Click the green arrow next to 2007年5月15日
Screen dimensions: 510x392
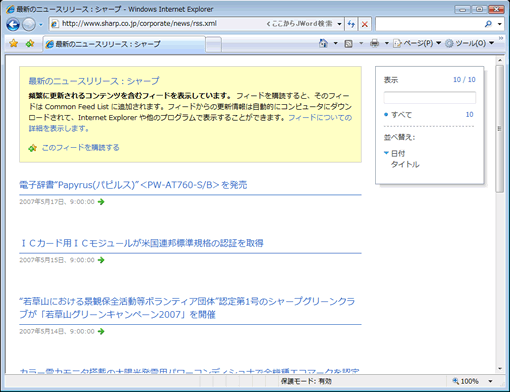click(x=101, y=260)
